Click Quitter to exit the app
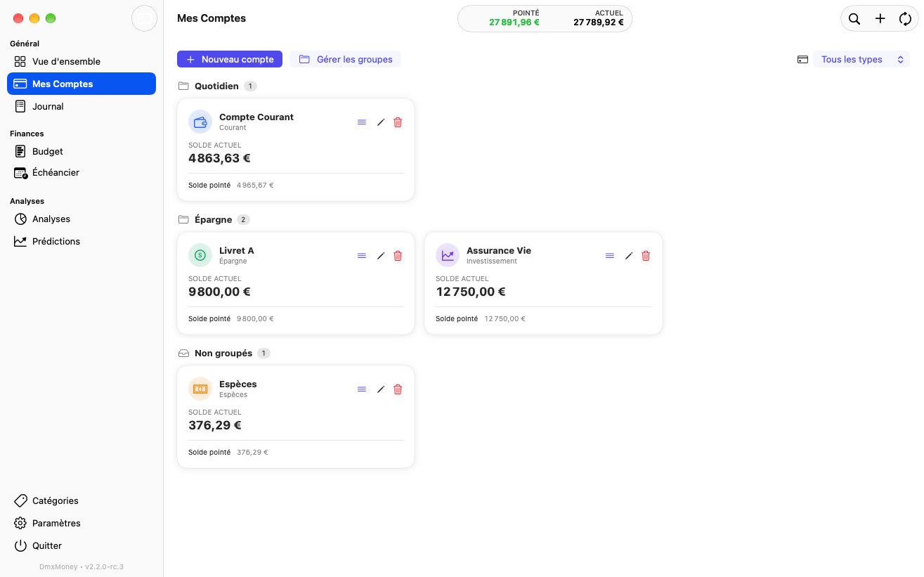 point(82,545)
